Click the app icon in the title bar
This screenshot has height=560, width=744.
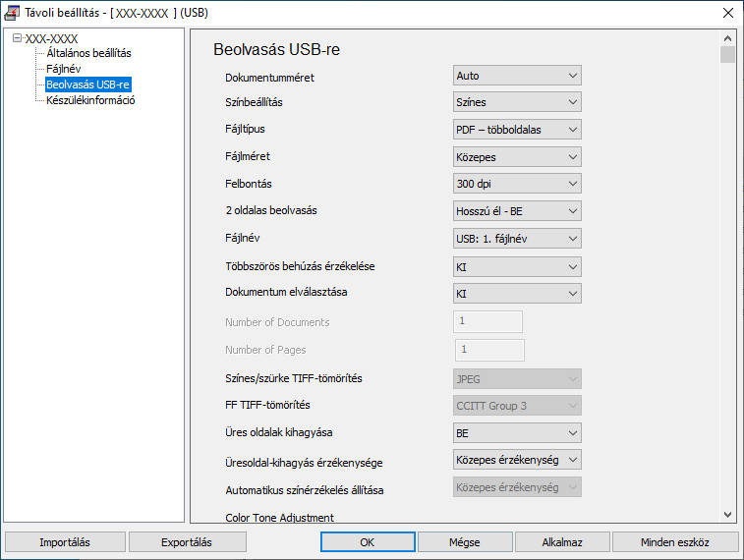[13, 13]
